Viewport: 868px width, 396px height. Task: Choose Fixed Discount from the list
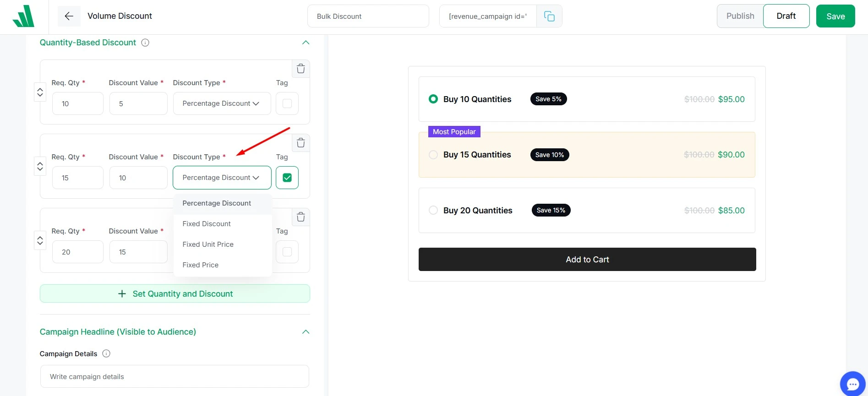pos(223,224)
